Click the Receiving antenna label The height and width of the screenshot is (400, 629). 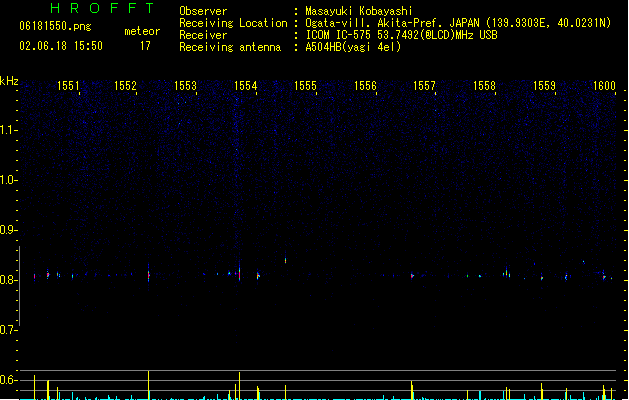[230, 47]
